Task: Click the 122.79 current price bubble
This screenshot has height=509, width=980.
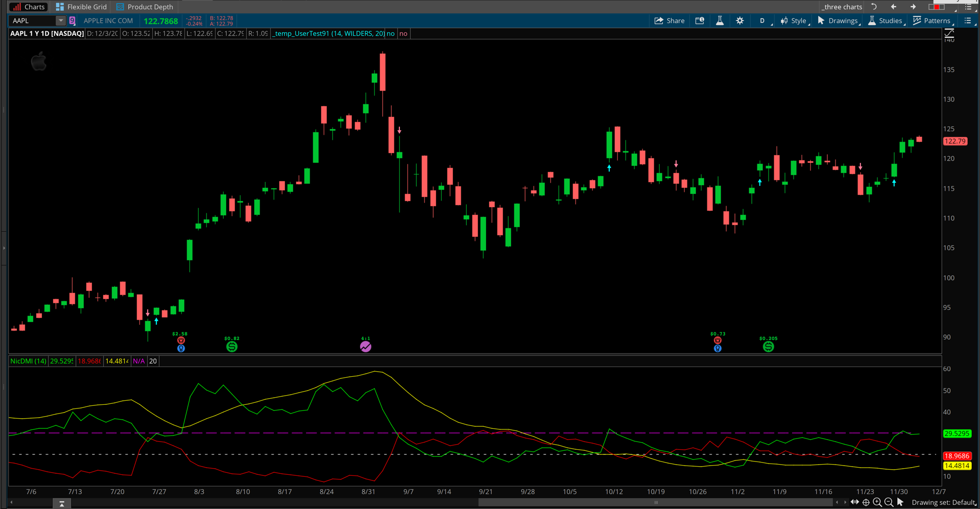Action: point(955,141)
